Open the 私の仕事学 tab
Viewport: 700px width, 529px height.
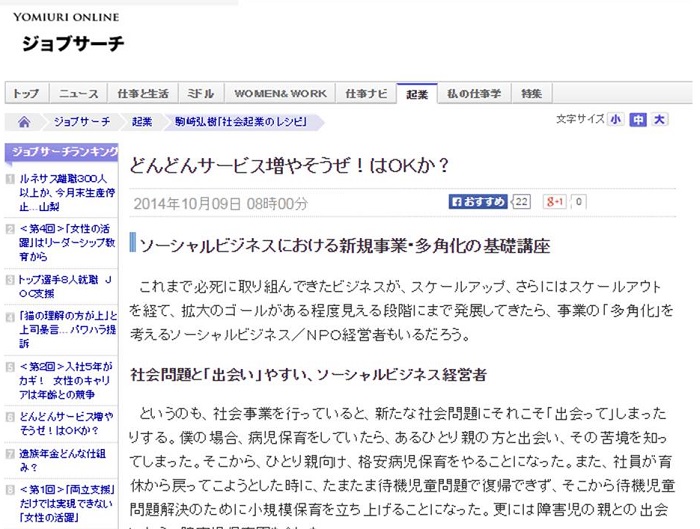pos(474,94)
